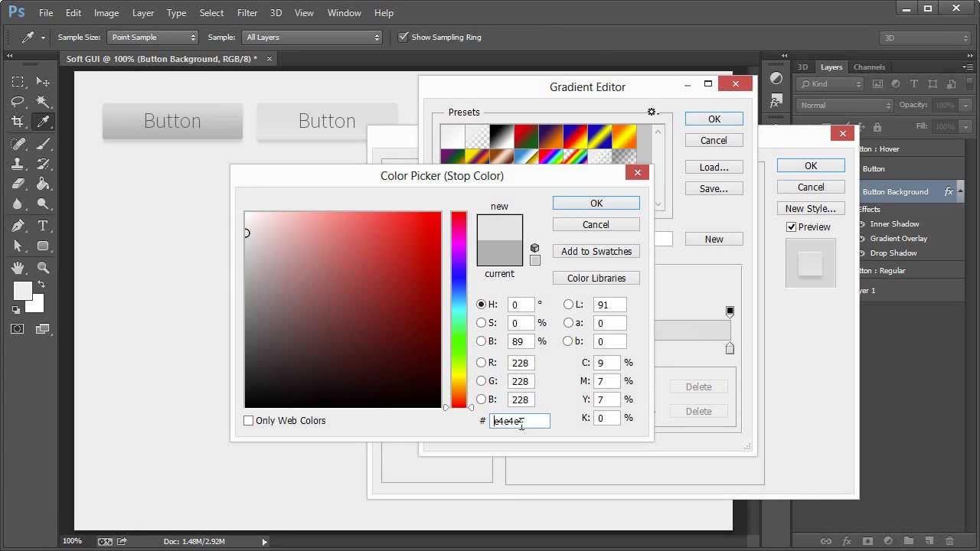This screenshot has width=980, height=551.
Task: Select the Clone Stamp tool
Action: (18, 164)
